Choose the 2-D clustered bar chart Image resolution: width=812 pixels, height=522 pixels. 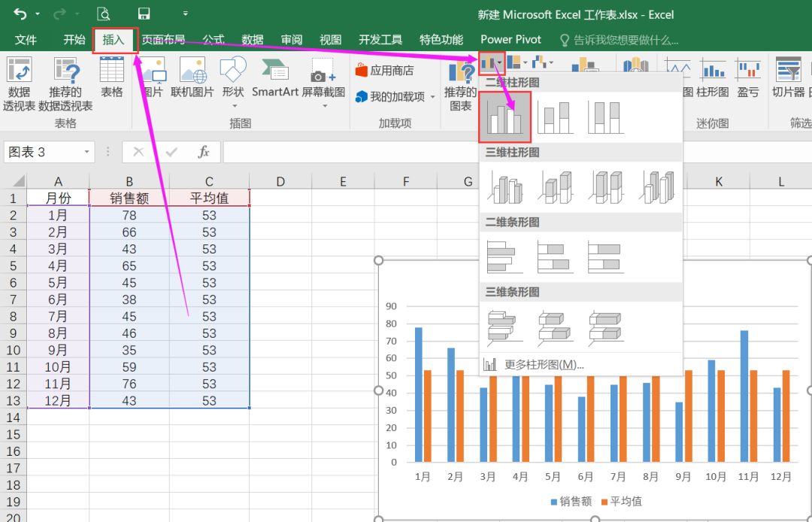pos(505,256)
